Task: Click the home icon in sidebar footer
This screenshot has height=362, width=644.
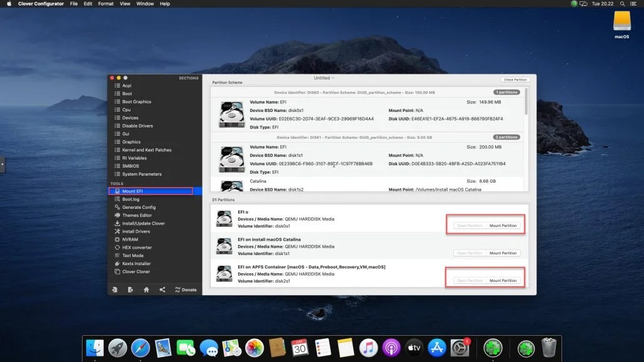Action: [x=146, y=289]
